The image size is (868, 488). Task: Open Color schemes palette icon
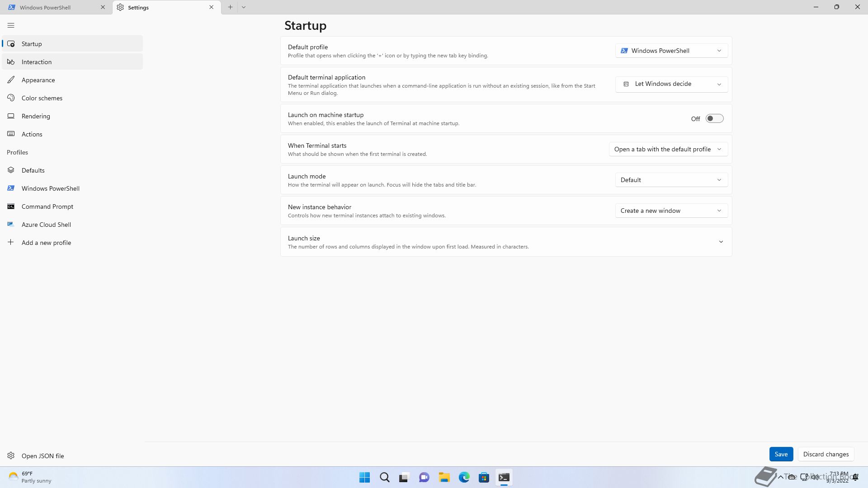click(x=11, y=98)
